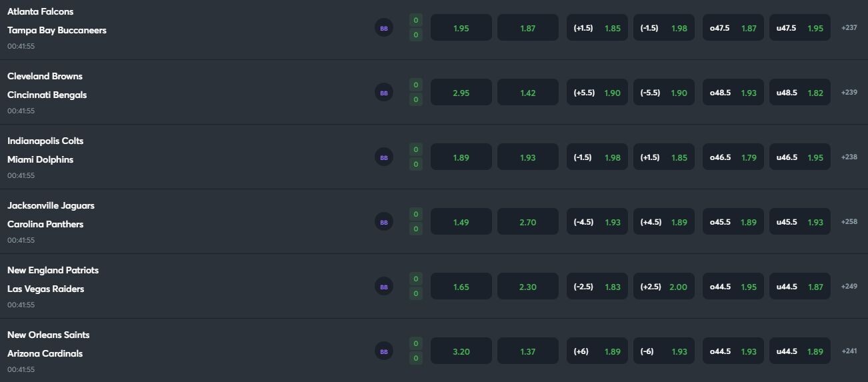The height and width of the screenshot is (382, 868).
Task: Open BB icon for Browns vs Bengals
Action: point(383,93)
